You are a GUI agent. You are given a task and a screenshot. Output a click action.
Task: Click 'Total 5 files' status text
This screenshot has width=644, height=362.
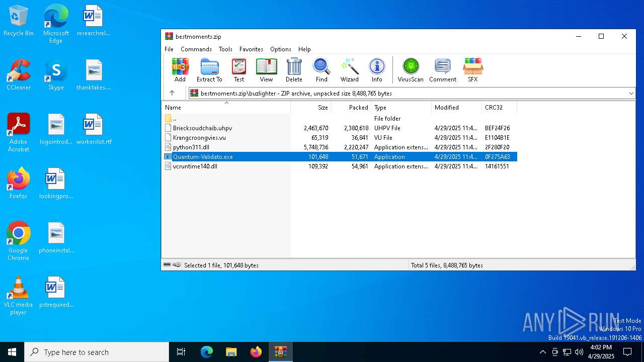coord(447,265)
